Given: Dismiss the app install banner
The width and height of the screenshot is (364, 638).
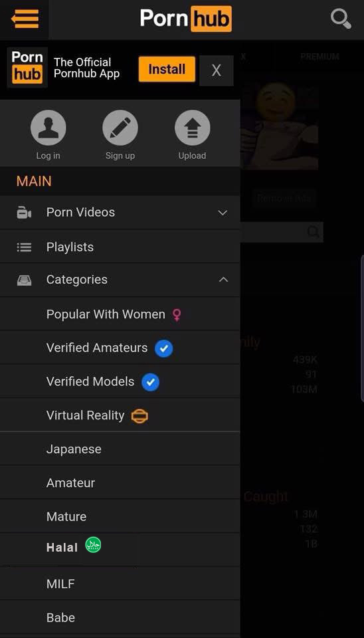Looking at the screenshot, I should tap(217, 71).
